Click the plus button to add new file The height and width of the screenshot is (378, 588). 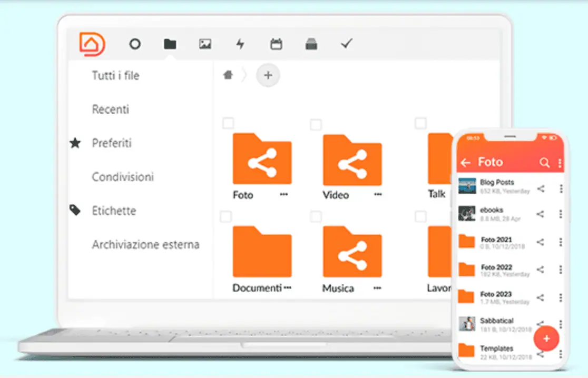coord(268,75)
